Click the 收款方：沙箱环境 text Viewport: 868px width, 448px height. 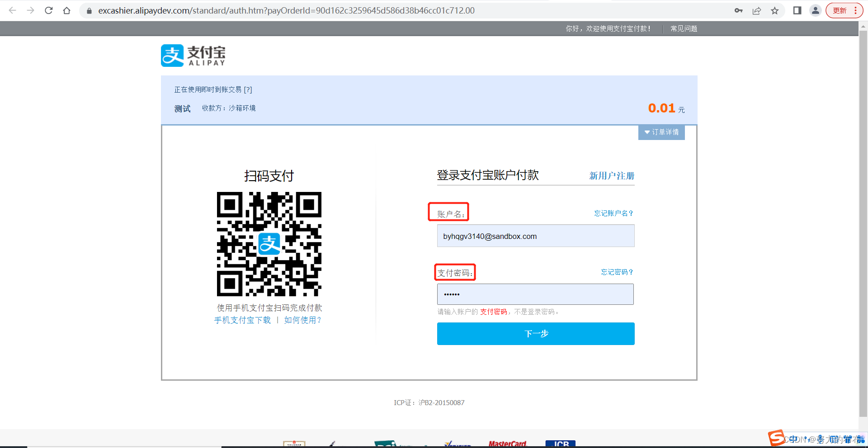point(229,108)
